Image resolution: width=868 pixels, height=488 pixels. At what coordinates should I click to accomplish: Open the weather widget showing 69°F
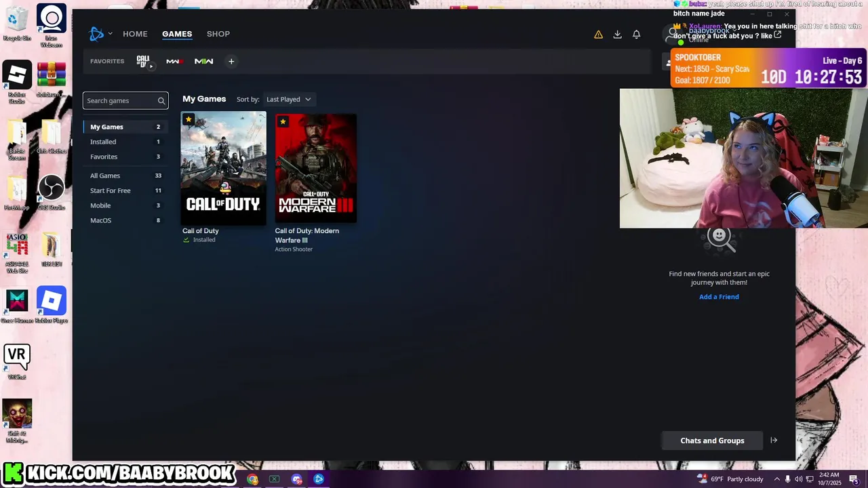tap(730, 479)
